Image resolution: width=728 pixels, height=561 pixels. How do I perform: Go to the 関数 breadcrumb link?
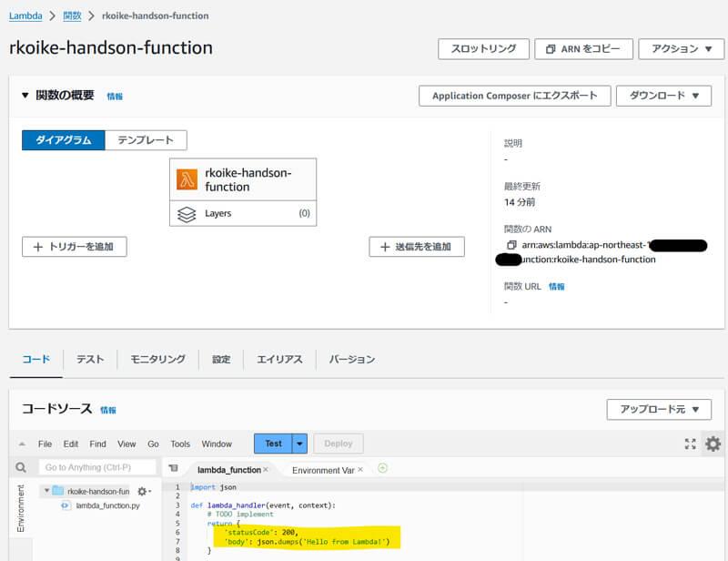tap(72, 15)
